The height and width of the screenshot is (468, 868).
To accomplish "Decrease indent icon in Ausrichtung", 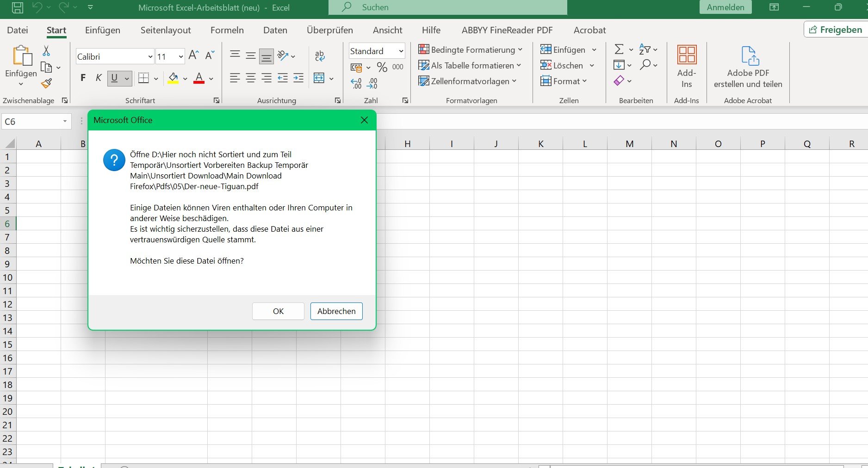I will click(283, 78).
